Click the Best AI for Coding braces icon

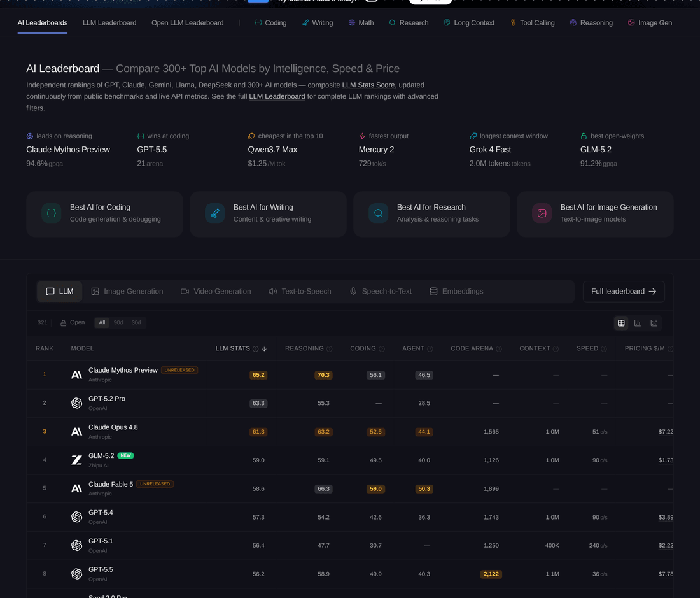coord(52,213)
